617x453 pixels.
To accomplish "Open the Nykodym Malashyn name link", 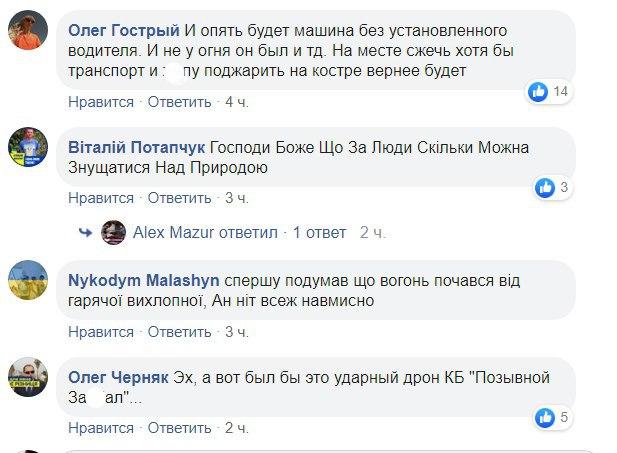I will (146, 281).
